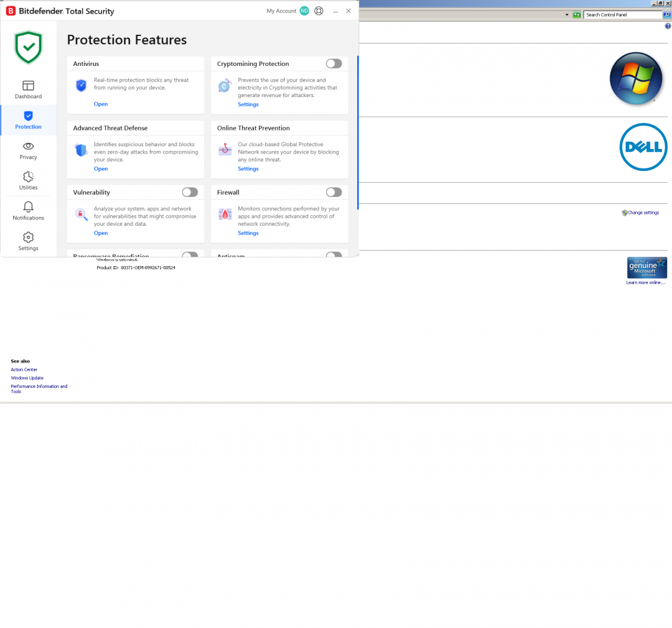This screenshot has width=672, height=628.
Task: Open the Privacy eye icon
Action: pyautogui.click(x=28, y=146)
